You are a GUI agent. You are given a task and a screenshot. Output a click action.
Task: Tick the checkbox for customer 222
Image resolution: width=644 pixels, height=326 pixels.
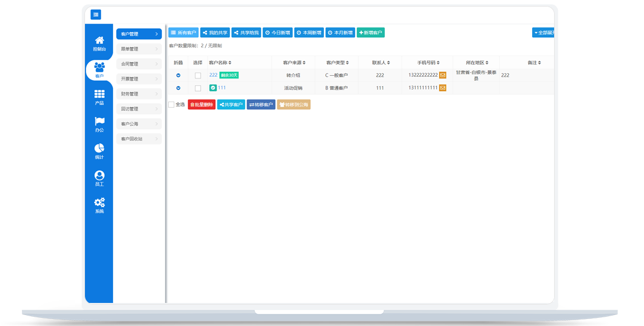coord(198,75)
